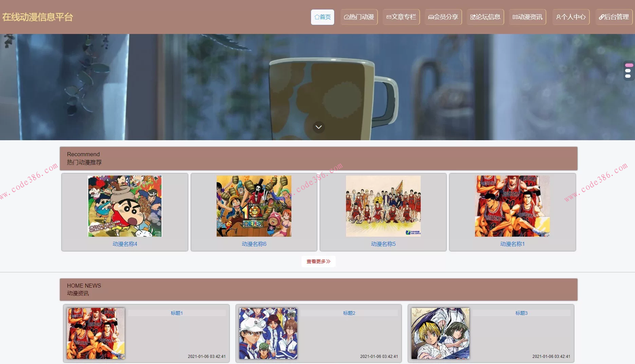Image resolution: width=635 pixels, height=364 pixels.
Task: Open news article 标题1
Action: click(177, 313)
